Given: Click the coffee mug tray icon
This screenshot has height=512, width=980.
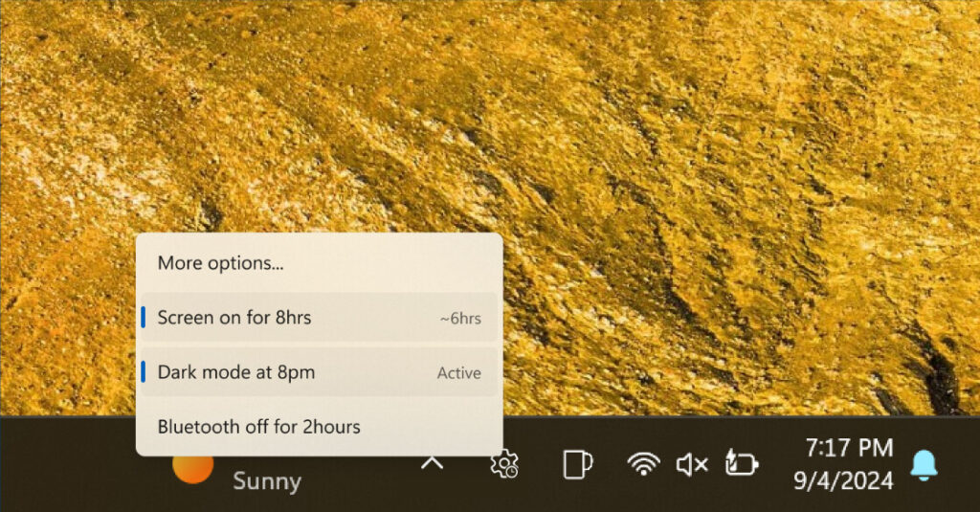Looking at the screenshot, I should click(x=577, y=464).
